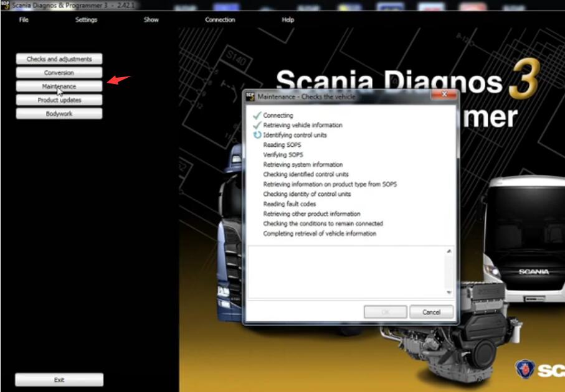Open the Help menu
Viewport: 565px width, 392px height.
(288, 20)
